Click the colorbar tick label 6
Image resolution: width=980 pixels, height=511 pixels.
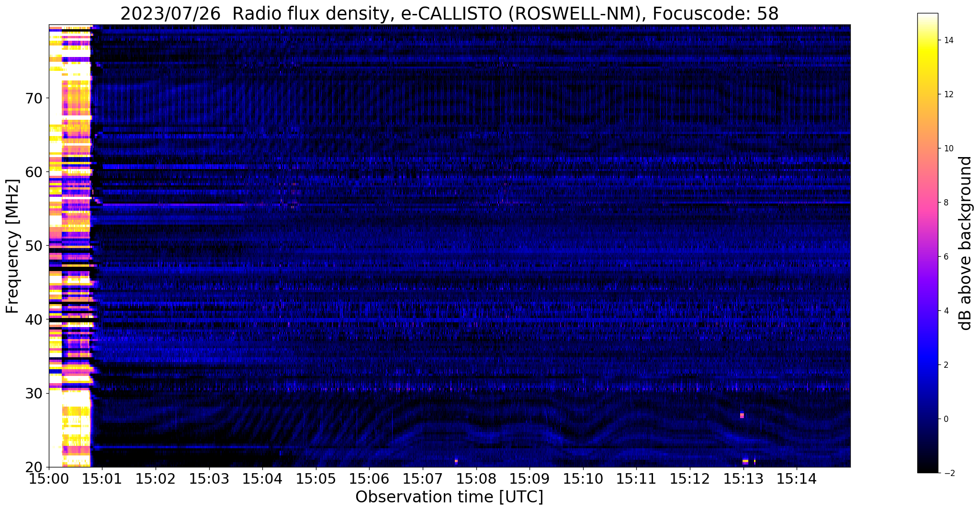click(x=946, y=257)
